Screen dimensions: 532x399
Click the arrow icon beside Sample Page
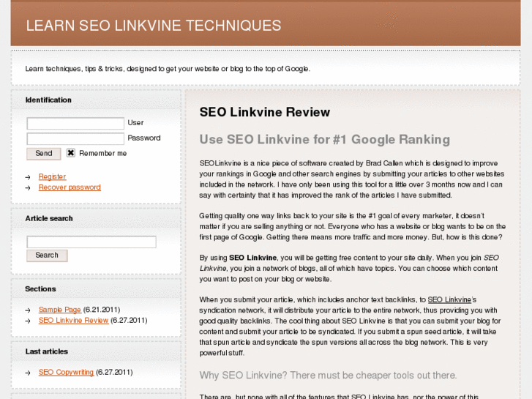pyautogui.click(x=28, y=310)
